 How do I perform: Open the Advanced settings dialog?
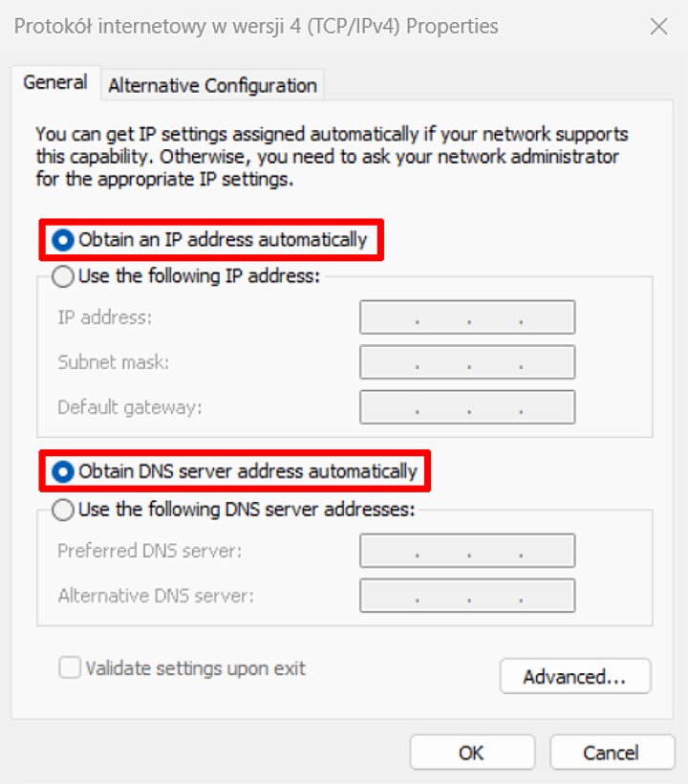574,676
